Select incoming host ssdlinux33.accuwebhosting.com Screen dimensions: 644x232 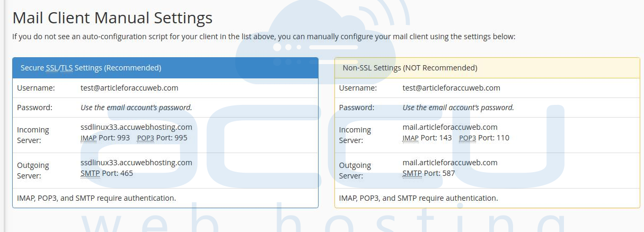point(136,127)
